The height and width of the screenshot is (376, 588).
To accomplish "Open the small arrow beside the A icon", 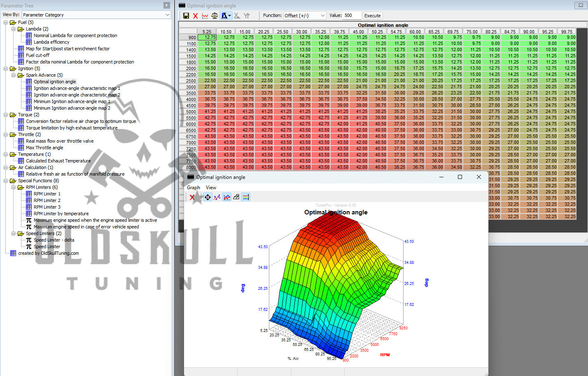I will point(230,16).
